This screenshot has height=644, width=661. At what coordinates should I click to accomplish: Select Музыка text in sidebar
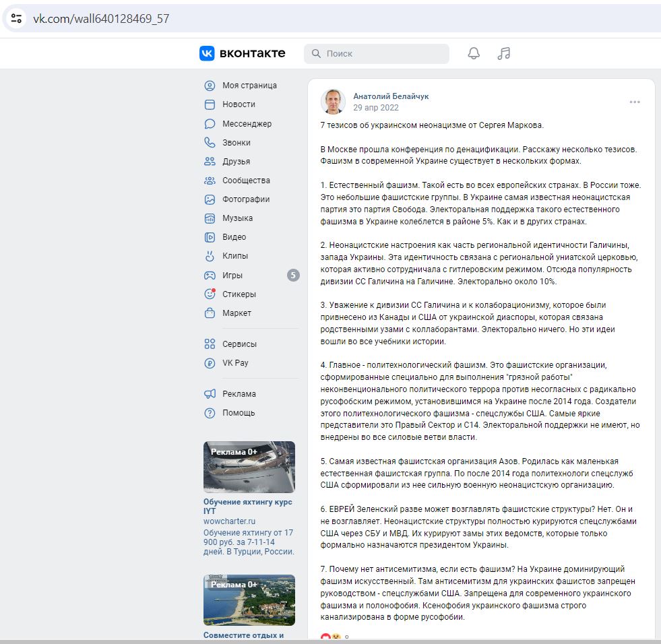tap(238, 218)
